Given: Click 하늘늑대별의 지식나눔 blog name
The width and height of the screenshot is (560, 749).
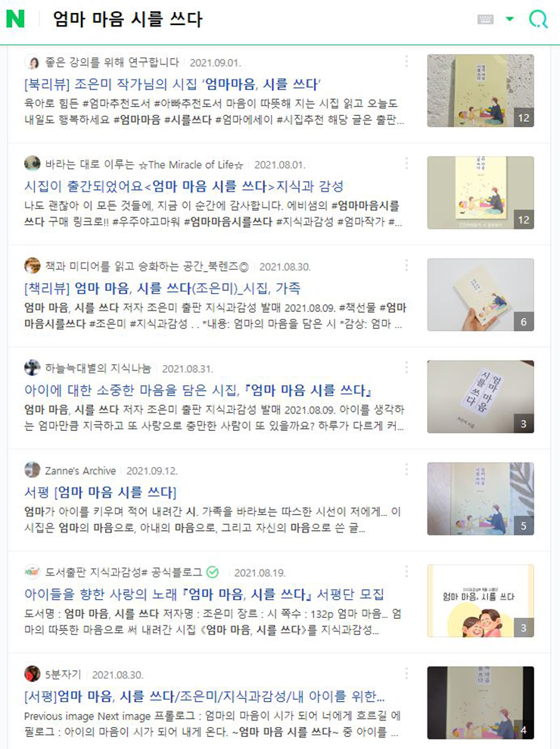Looking at the screenshot, I should coord(98,368).
